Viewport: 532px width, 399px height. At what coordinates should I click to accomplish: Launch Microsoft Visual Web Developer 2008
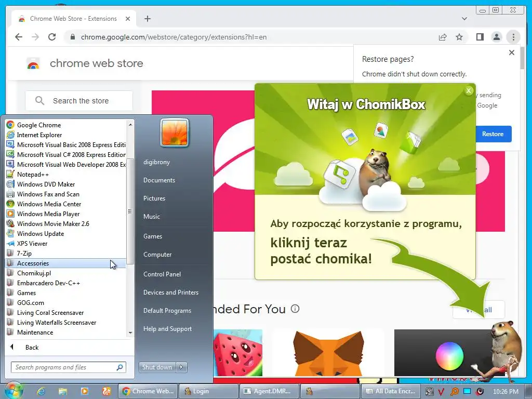(x=66, y=164)
